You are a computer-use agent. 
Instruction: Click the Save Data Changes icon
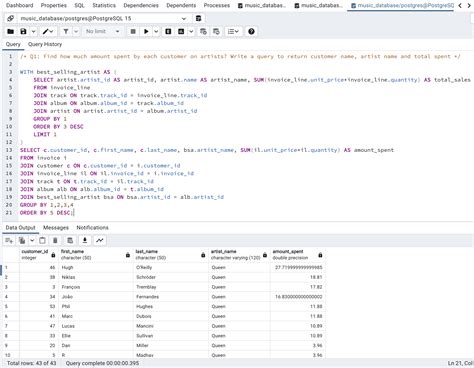click(70, 240)
